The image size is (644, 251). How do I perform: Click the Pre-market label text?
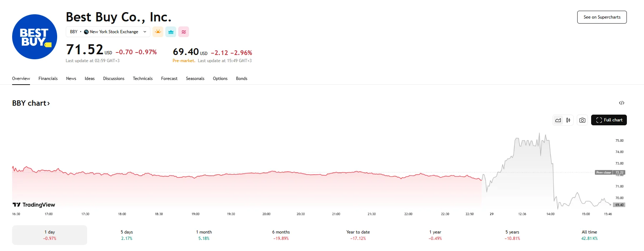click(x=184, y=61)
